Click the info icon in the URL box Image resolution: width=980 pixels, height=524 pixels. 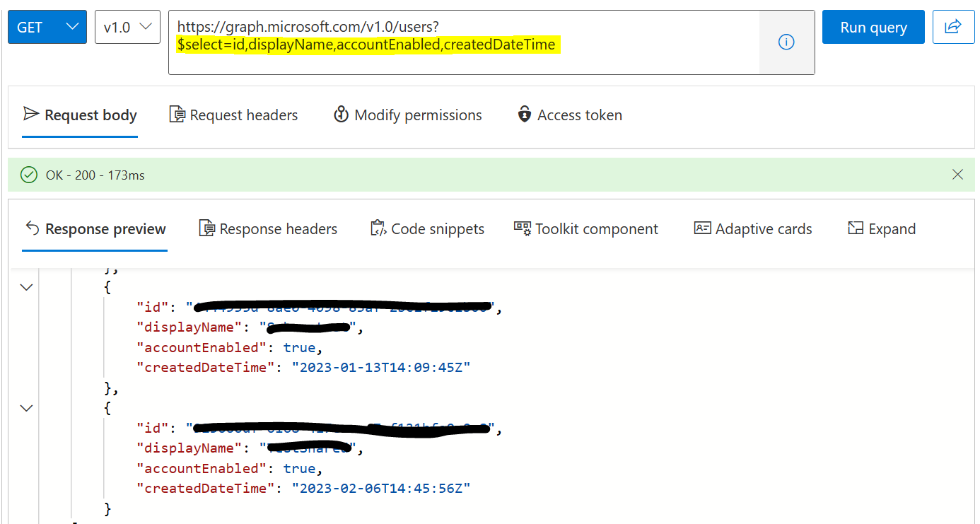click(786, 42)
